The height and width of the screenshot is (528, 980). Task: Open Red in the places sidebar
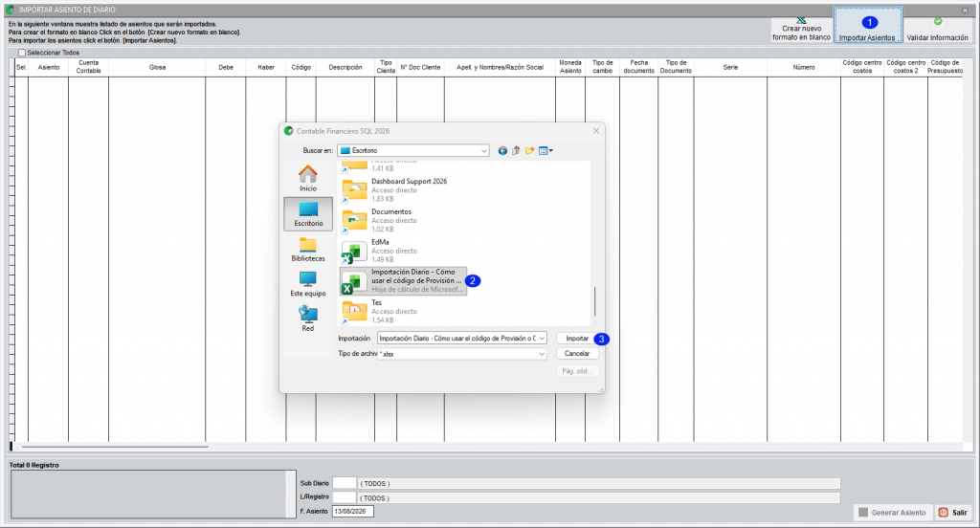click(x=308, y=319)
